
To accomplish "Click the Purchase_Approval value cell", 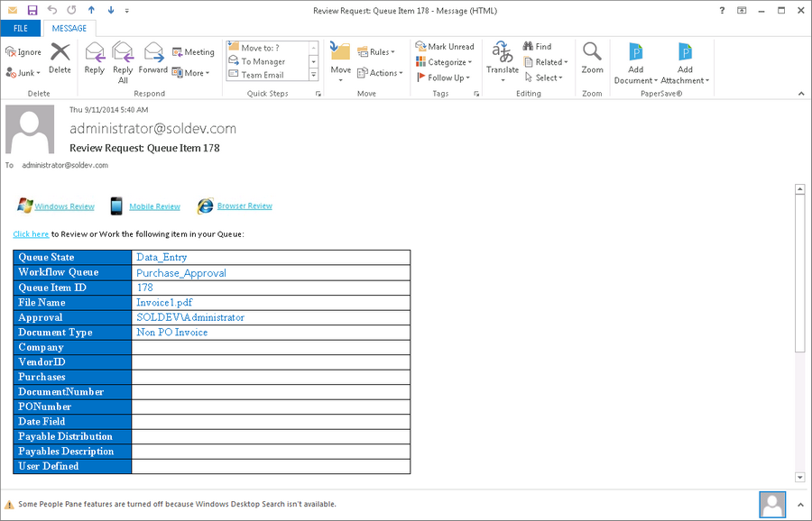I will (271, 272).
